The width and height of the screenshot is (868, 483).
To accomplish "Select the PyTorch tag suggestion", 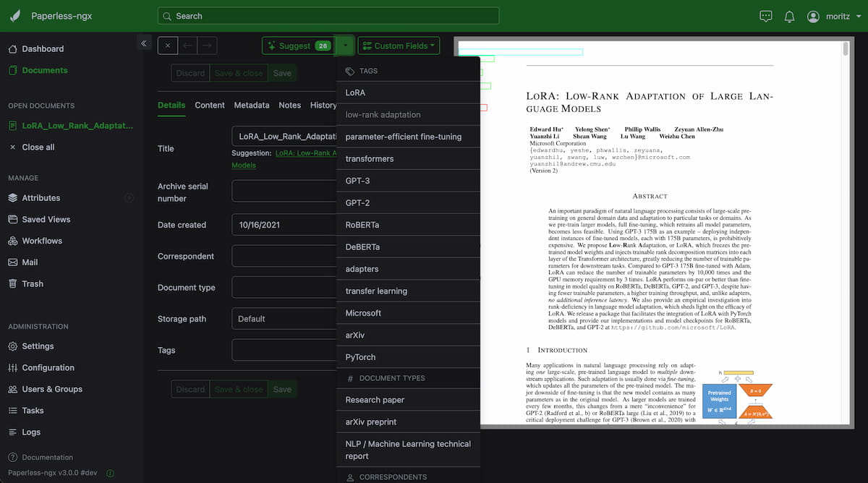I will point(408,357).
